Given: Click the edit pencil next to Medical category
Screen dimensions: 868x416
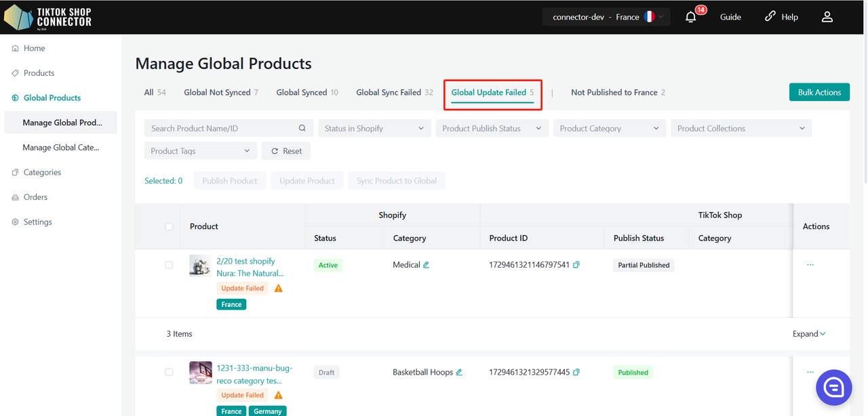Looking at the screenshot, I should [x=427, y=265].
